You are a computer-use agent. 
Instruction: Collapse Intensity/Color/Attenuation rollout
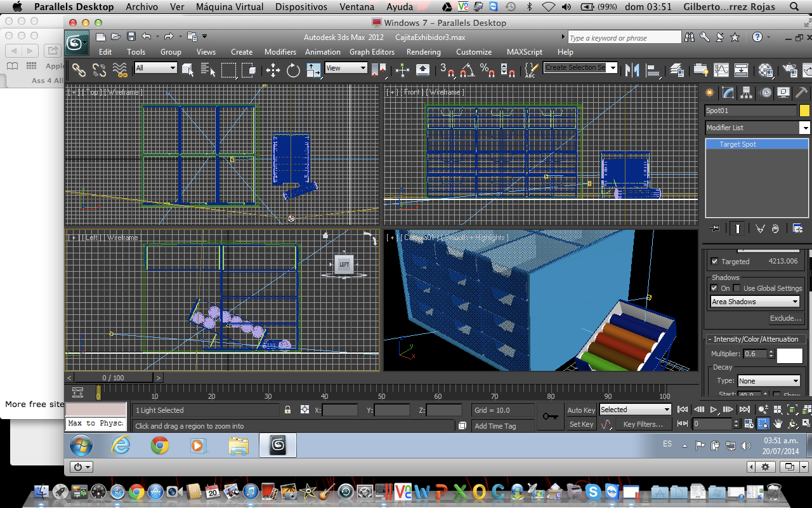point(756,339)
